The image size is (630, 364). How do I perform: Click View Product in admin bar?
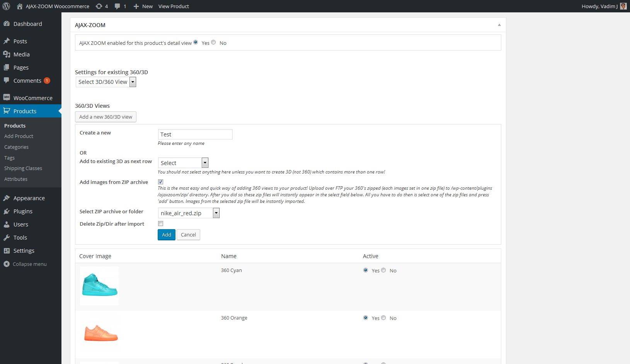point(174,6)
